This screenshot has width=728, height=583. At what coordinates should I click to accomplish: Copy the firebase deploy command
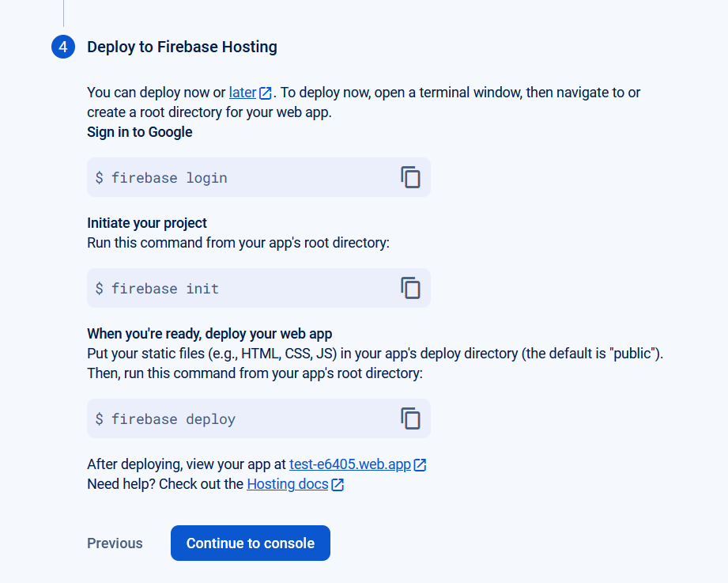click(410, 418)
